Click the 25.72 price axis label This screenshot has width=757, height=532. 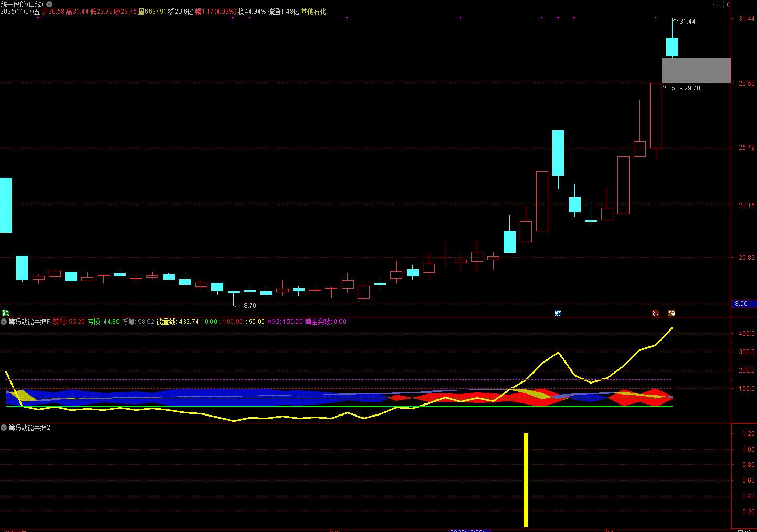(x=747, y=147)
